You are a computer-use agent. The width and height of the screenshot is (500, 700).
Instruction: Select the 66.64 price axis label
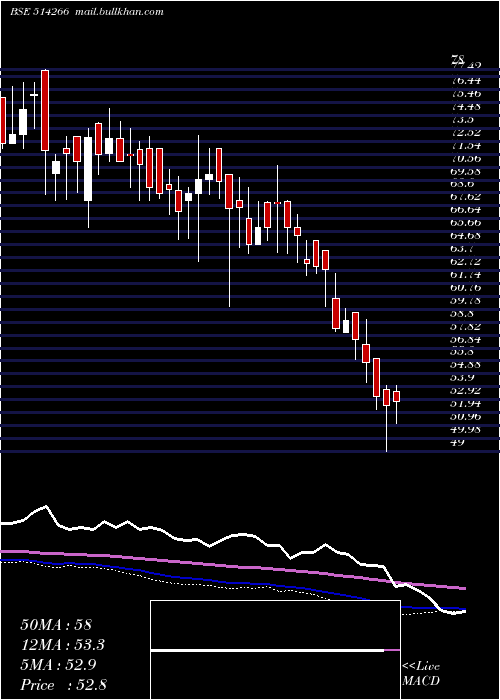coord(465,210)
